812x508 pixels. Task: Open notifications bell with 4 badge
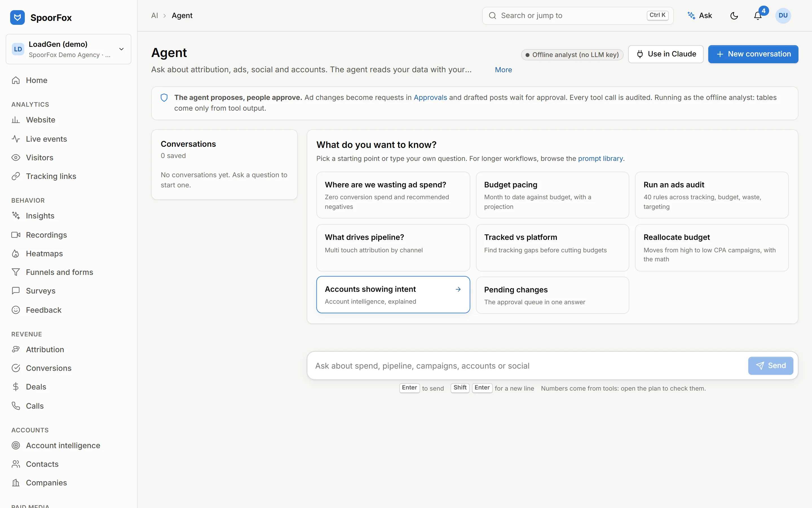point(758,16)
